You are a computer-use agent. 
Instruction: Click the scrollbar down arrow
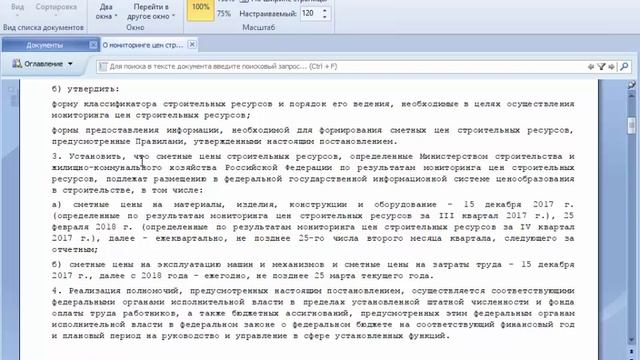(x=631, y=339)
